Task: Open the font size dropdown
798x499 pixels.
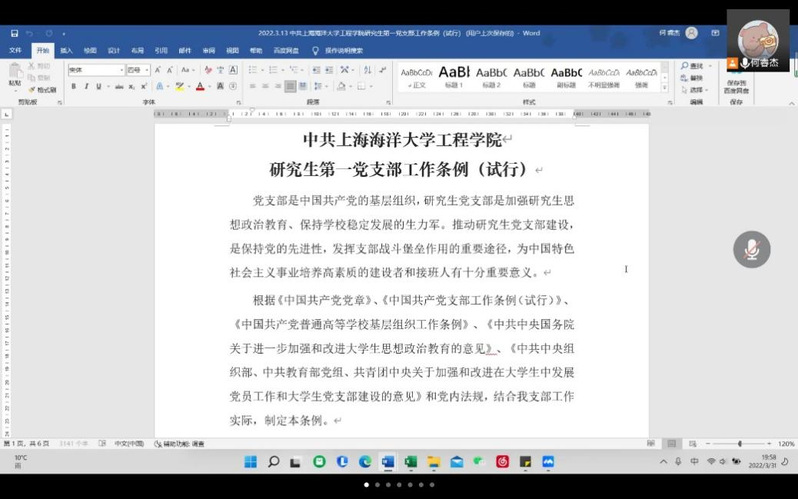Action: tap(147, 70)
